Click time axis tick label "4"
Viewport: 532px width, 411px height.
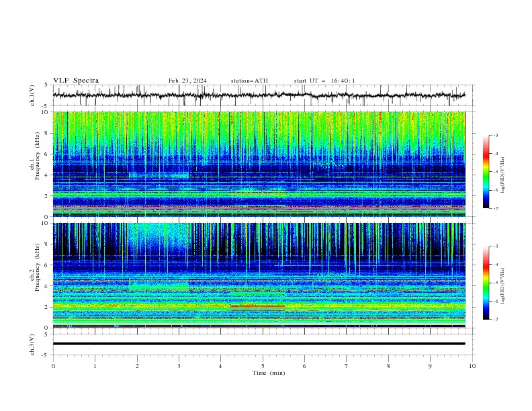221,366
